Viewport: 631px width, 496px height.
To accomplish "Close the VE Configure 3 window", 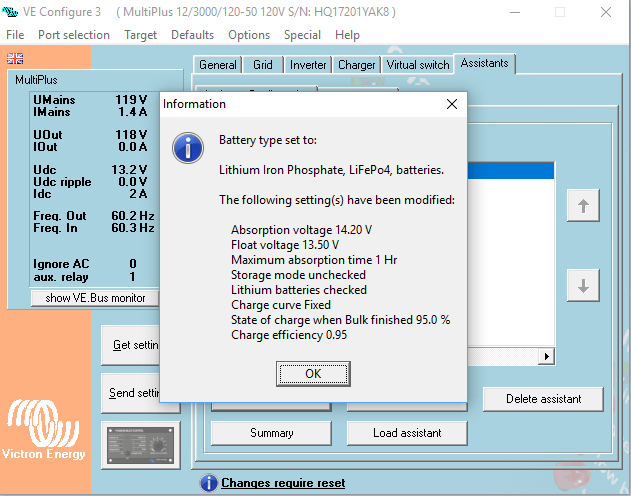I will (606, 12).
